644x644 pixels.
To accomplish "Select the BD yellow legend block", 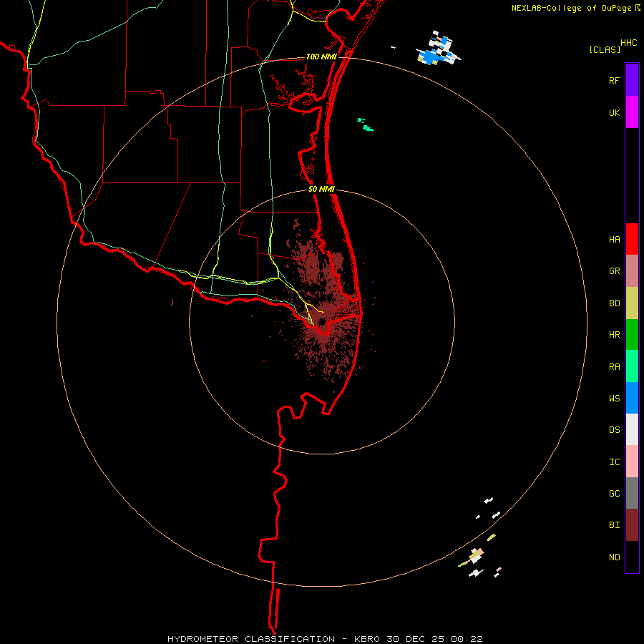I will click(x=632, y=303).
